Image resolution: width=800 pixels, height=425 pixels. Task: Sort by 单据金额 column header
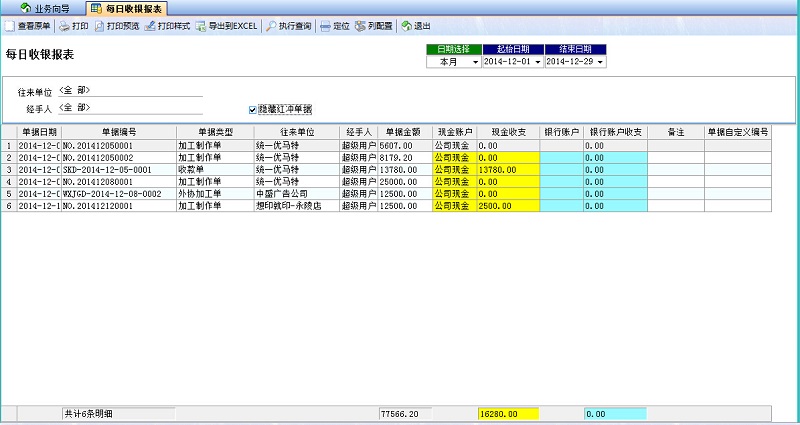404,131
